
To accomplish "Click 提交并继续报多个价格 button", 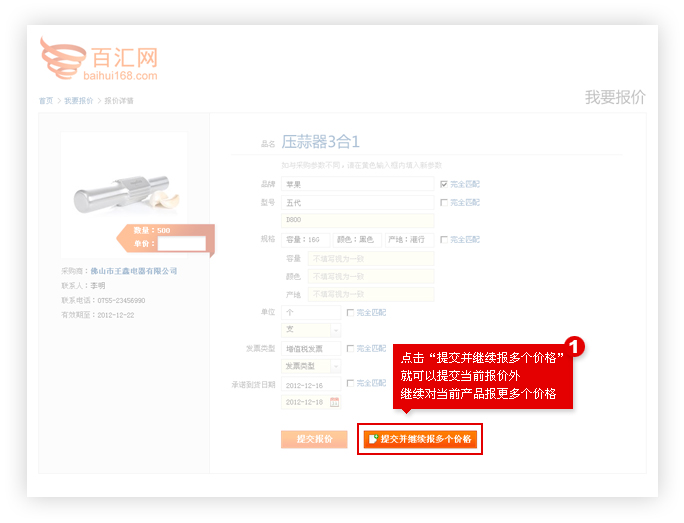I will point(421,439).
